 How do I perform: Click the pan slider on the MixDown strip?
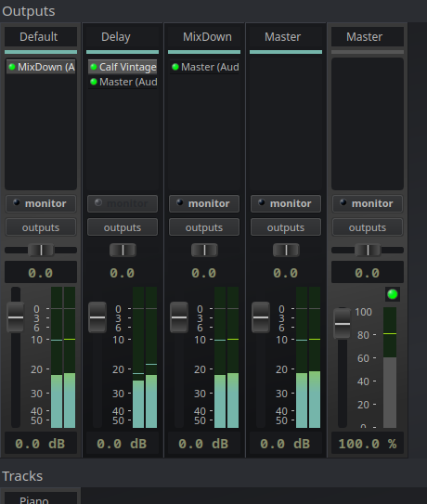(x=204, y=250)
